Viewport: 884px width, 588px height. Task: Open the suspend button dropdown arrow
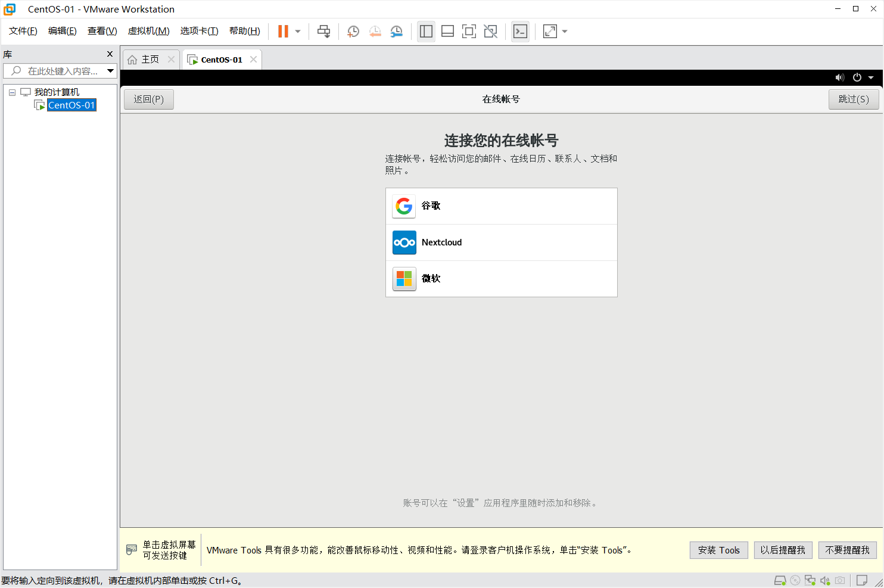(x=297, y=31)
